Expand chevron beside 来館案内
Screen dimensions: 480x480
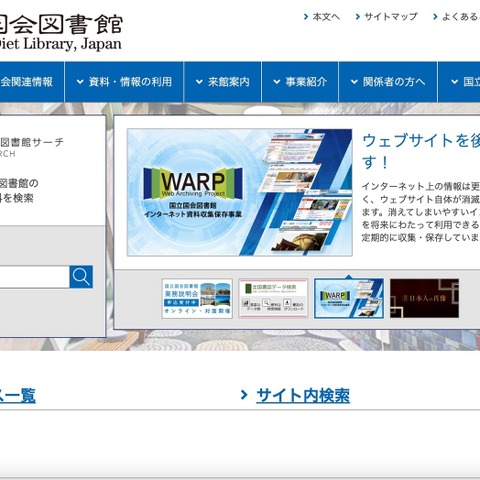pyautogui.click(x=199, y=82)
